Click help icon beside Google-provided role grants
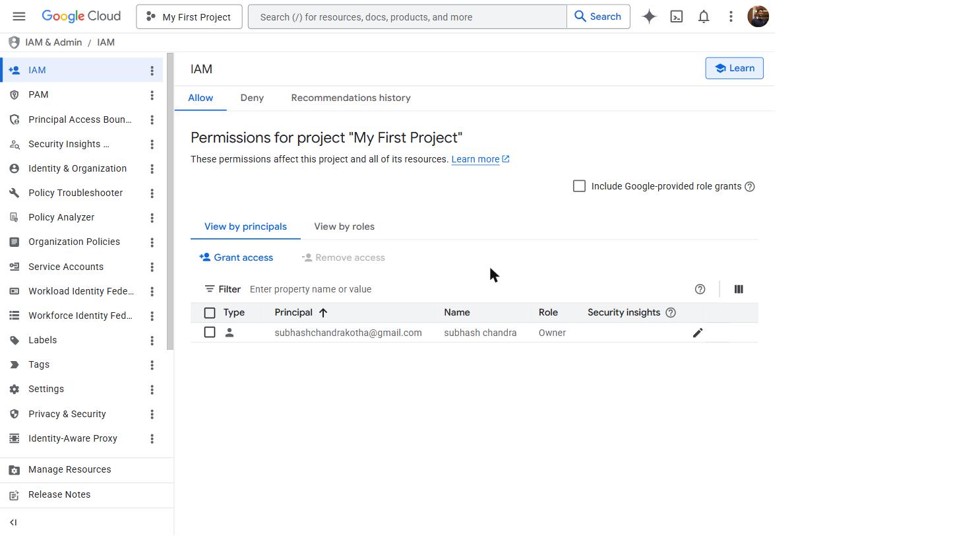980x536 pixels. point(750,186)
